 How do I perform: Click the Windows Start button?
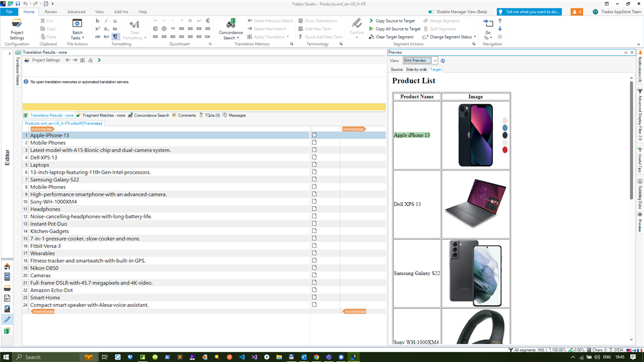tap(6, 357)
